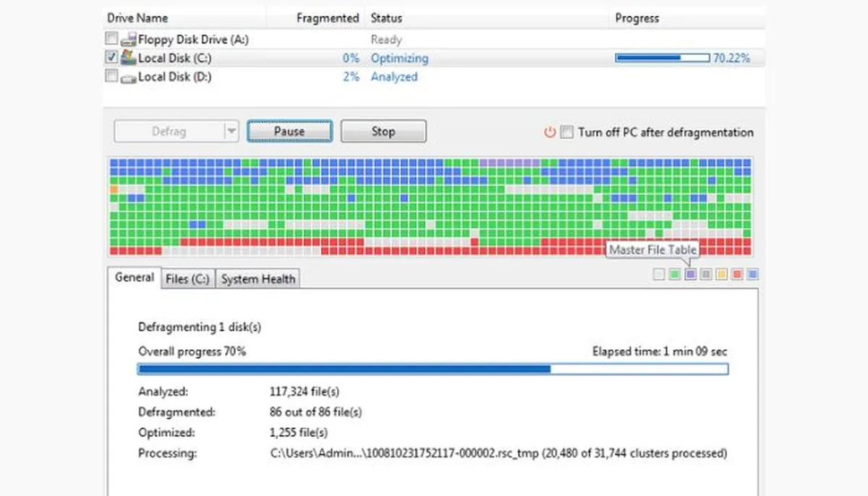Image resolution: width=868 pixels, height=496 pixels.
Task: Click the green legend square
Action: click(674, 274)
